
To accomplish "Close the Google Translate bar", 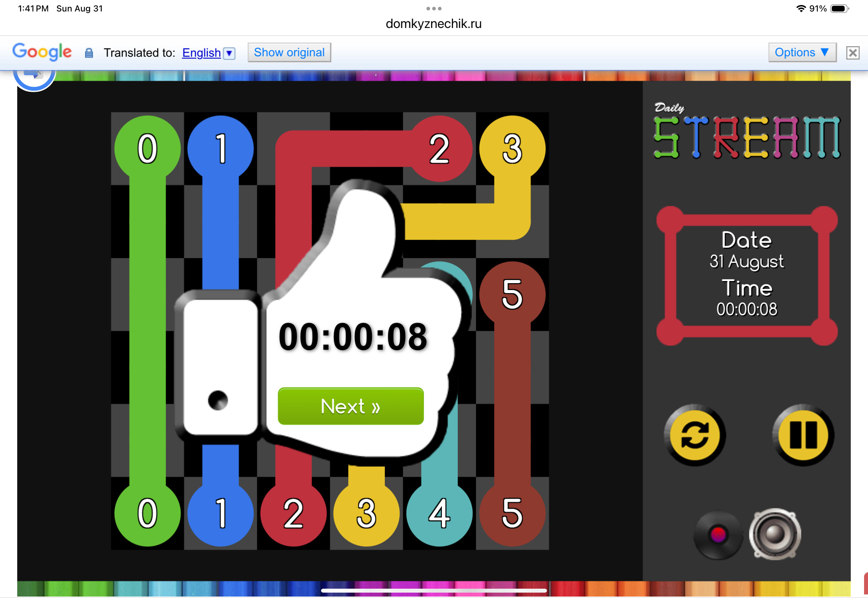I will tap(853, 53).
